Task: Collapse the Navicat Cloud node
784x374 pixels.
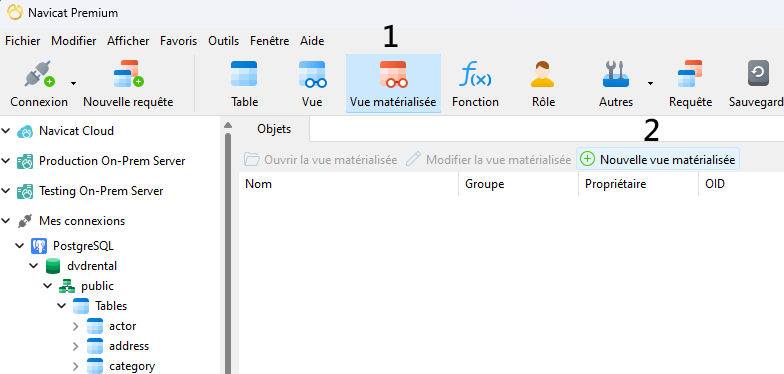Action: coord(6,131)
